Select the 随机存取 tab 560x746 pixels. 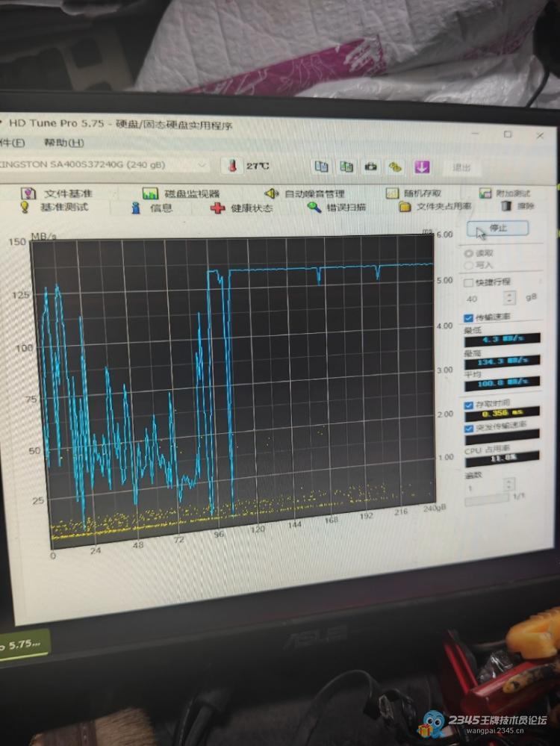pos(413,193)
